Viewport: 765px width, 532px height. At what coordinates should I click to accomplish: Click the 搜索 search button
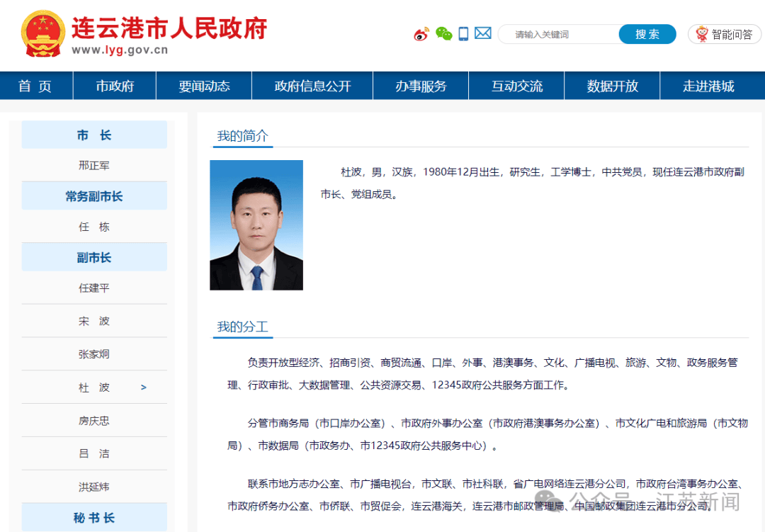coord(647,34)
